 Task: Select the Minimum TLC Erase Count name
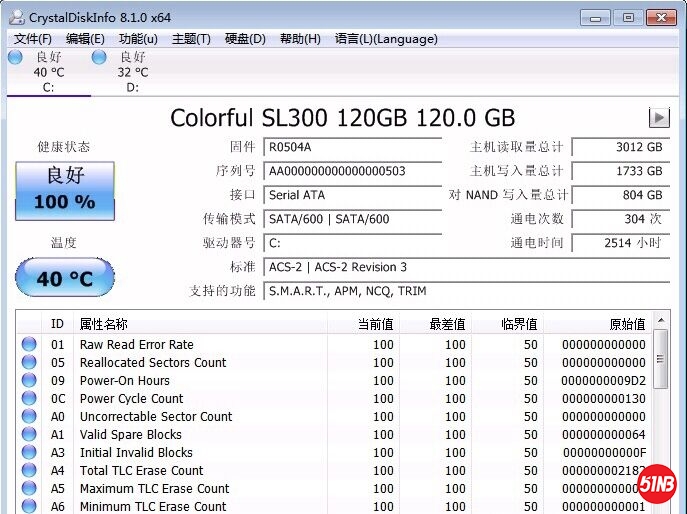[x=153, y=506]
